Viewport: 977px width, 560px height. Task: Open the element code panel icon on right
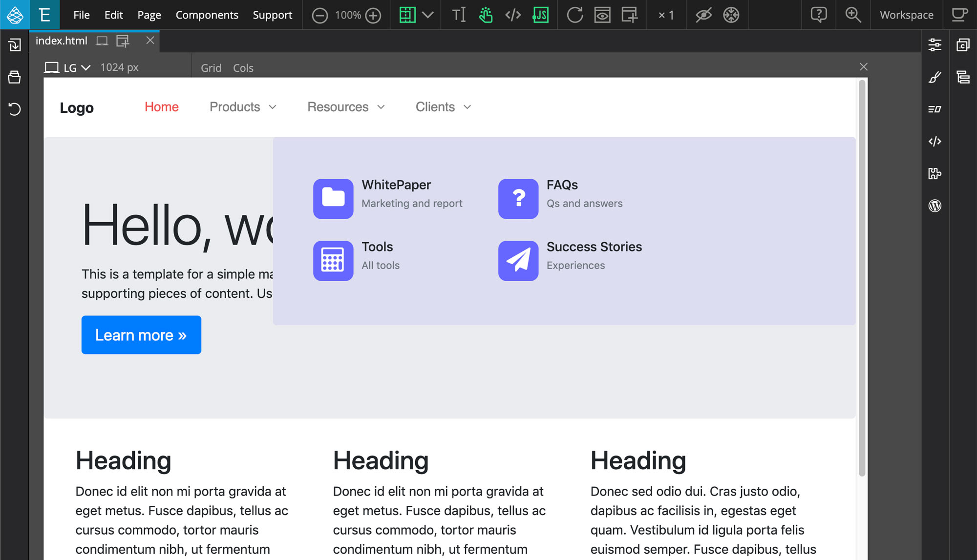935,142
